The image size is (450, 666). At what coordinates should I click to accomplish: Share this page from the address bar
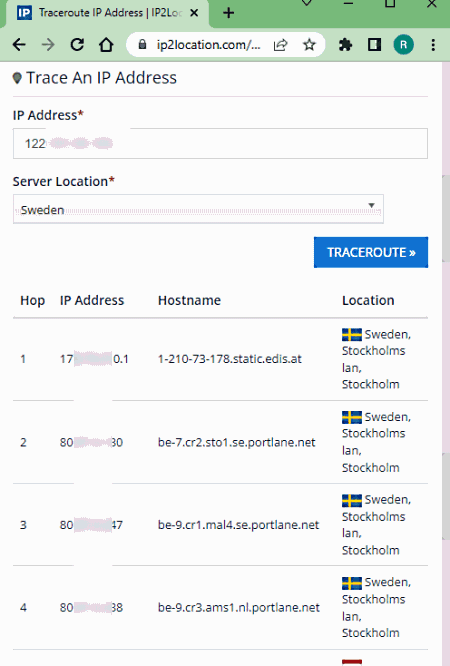pos(280,45)
